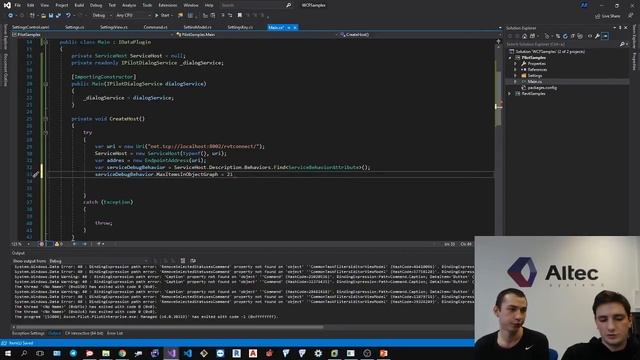Click the Refresh icon in Solution Explorer
Screen dimensions: 640x360
[x=565, y=36]
